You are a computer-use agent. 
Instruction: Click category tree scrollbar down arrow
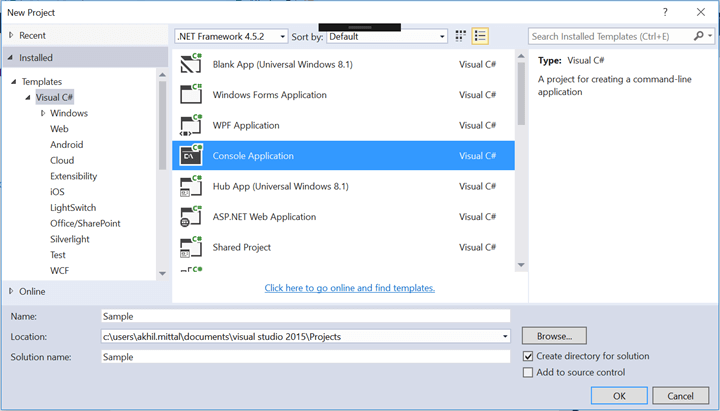pyautogui.click(x=163, y=273)
